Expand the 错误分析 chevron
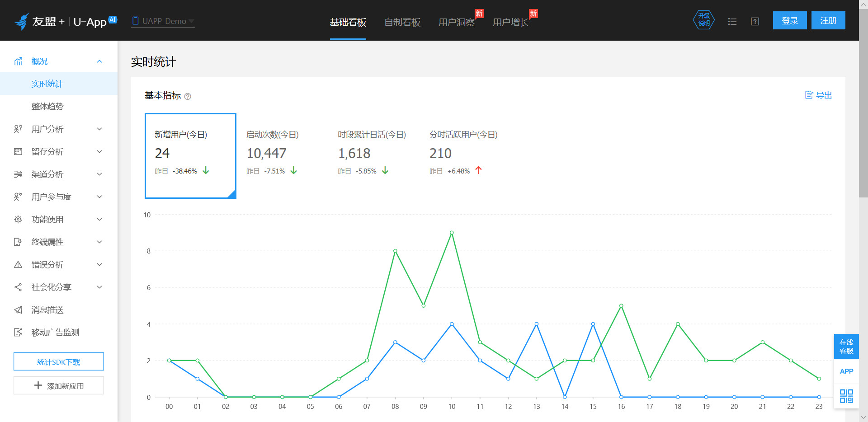Screen dimensions: 868x422 tap(99, 264)
